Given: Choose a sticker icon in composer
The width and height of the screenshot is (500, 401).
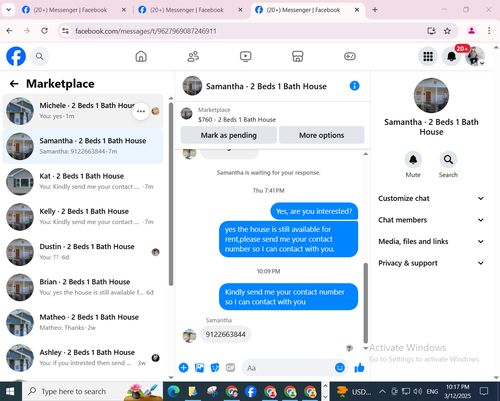Looking at the screenshot, I should (215, 368).
